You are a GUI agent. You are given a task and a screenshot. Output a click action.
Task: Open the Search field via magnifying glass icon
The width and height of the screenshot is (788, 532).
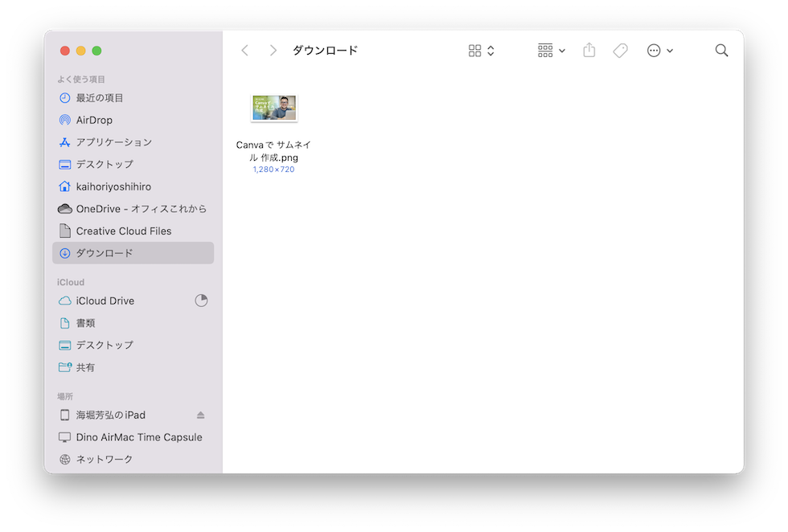click(721, 50)
